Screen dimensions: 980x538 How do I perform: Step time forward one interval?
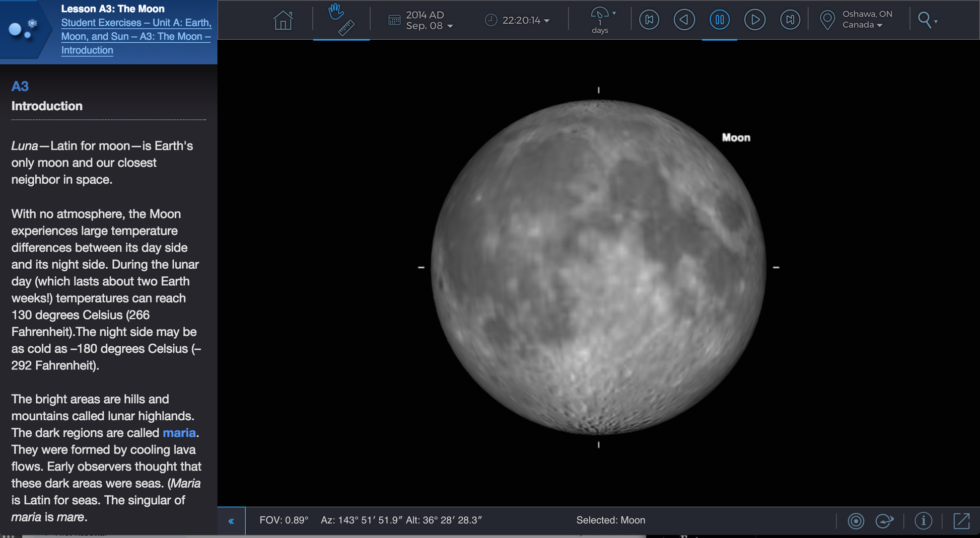790,20
